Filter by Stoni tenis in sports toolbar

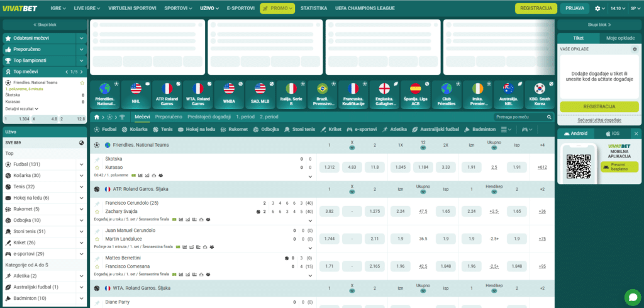coord(300,129)
